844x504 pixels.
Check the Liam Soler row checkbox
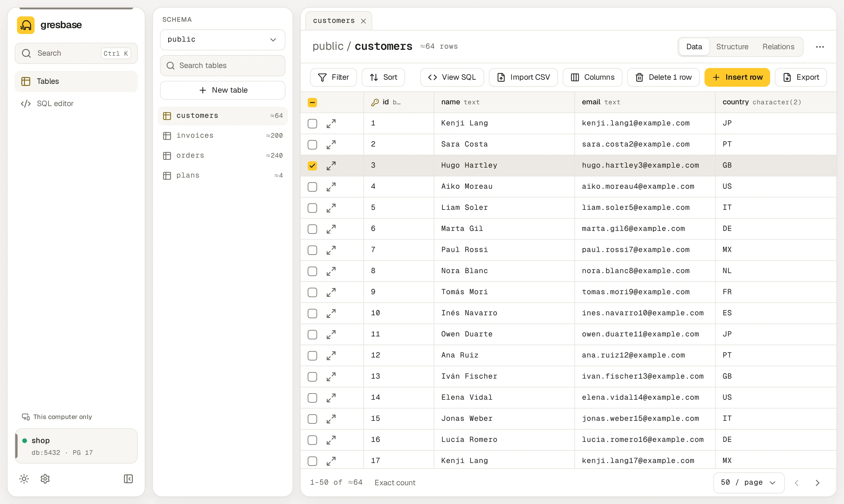(x=312, y=208)
